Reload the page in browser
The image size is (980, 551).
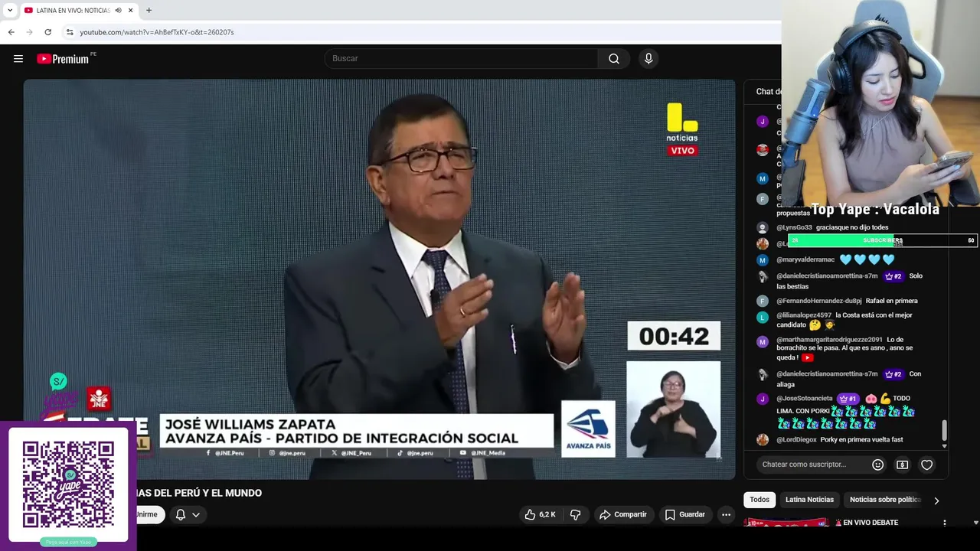coord(47,32)
